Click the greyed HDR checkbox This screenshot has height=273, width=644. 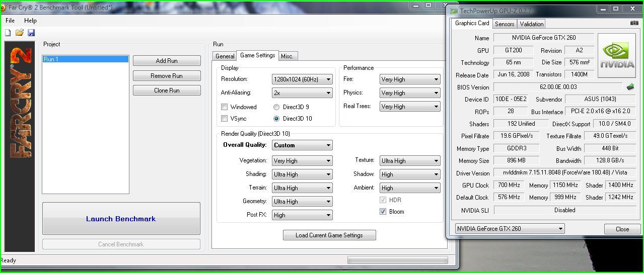(383, 200)
